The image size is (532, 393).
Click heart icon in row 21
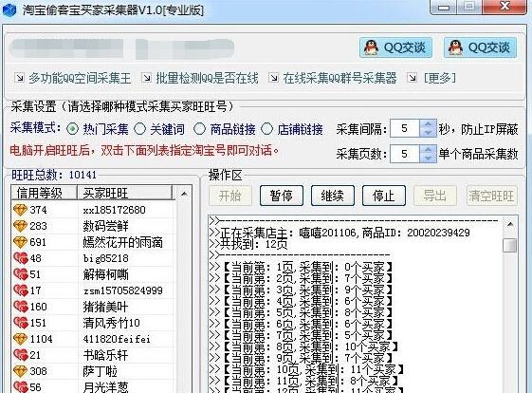20,355
